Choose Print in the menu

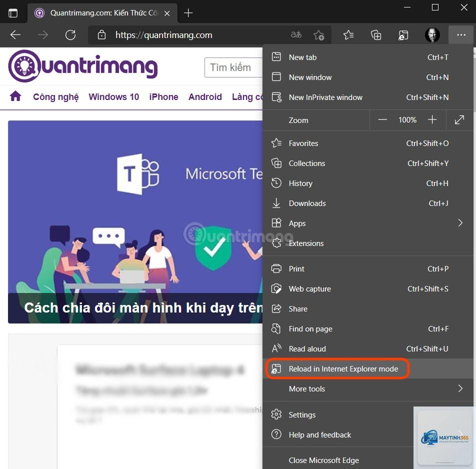tap(367, 269)
